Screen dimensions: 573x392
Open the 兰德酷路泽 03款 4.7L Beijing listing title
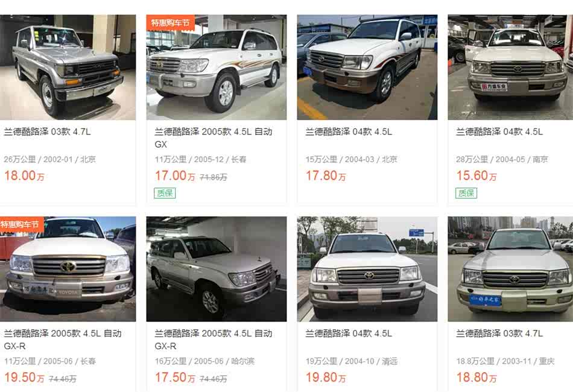point(48,132)
